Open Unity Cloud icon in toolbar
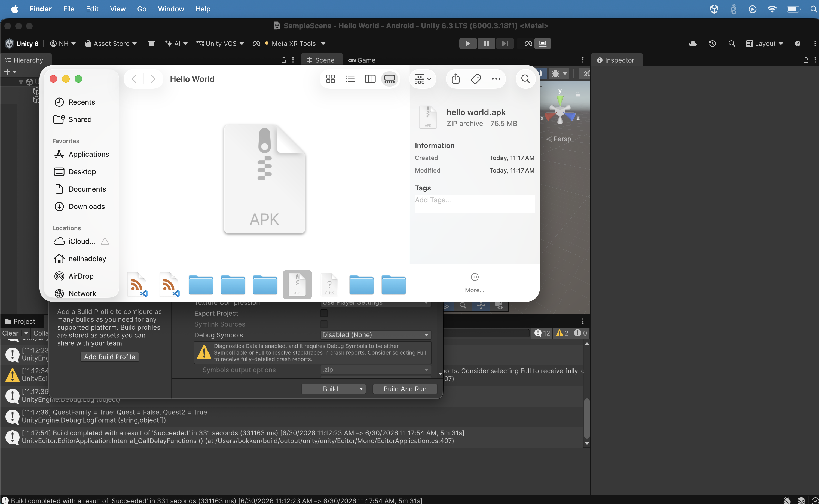Image resolution: width=819 pixels, height=504 pixels. (693, 44)
